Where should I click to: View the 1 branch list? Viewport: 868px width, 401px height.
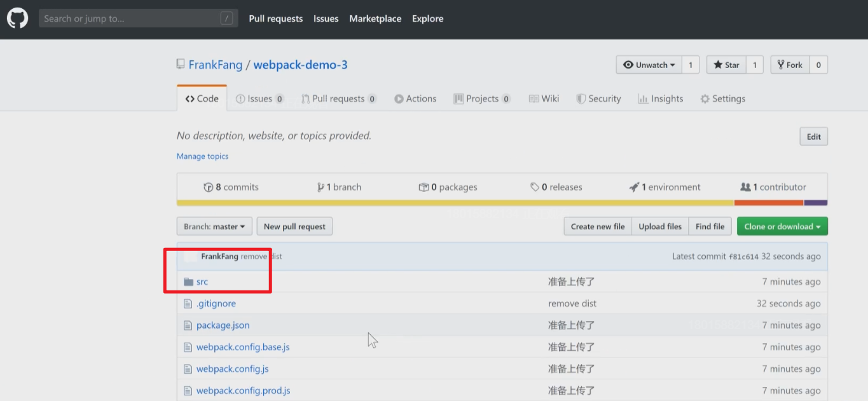339,187
